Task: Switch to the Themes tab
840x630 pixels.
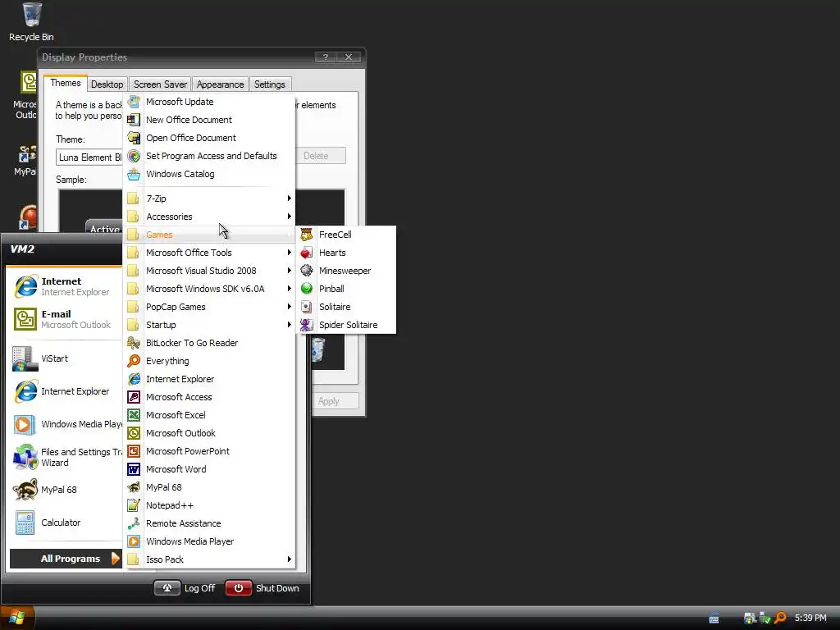Action: [66, 83]
